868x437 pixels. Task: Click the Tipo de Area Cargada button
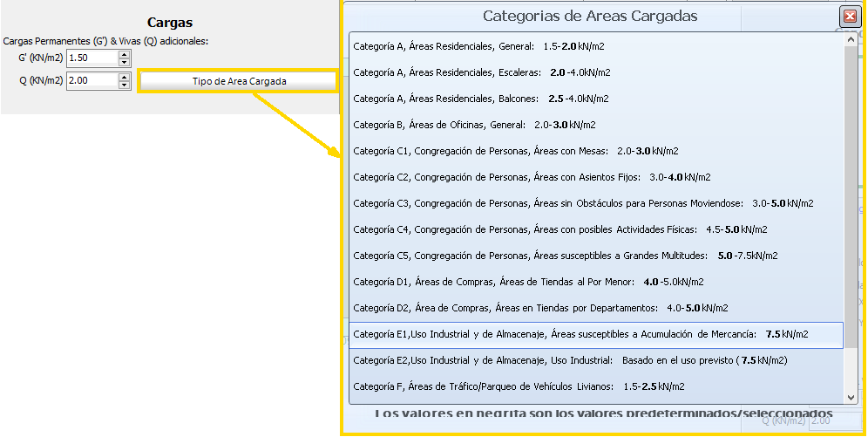pos(238,81)
